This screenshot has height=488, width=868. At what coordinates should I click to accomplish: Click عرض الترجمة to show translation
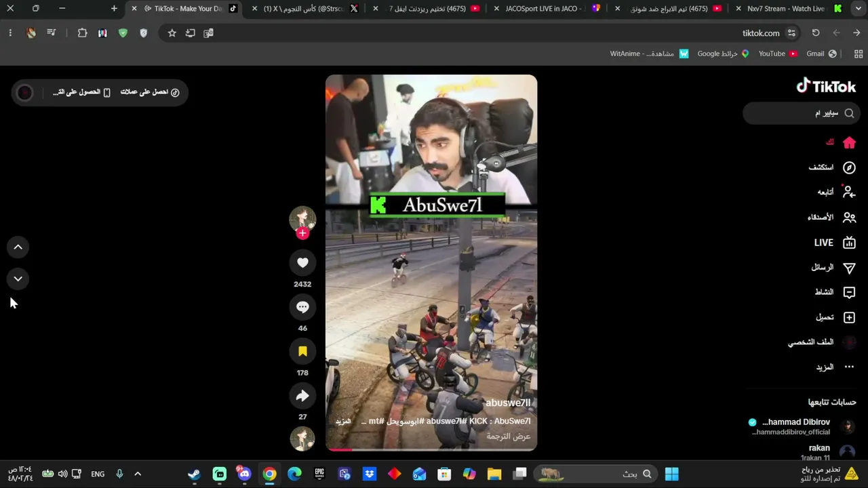(x=509, y=436)
